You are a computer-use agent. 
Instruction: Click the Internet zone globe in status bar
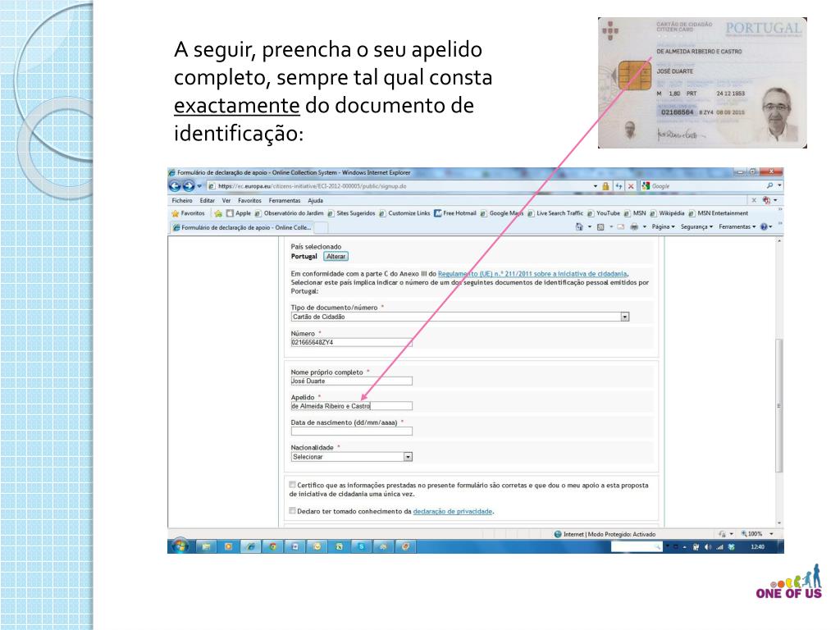pos(558,534)
